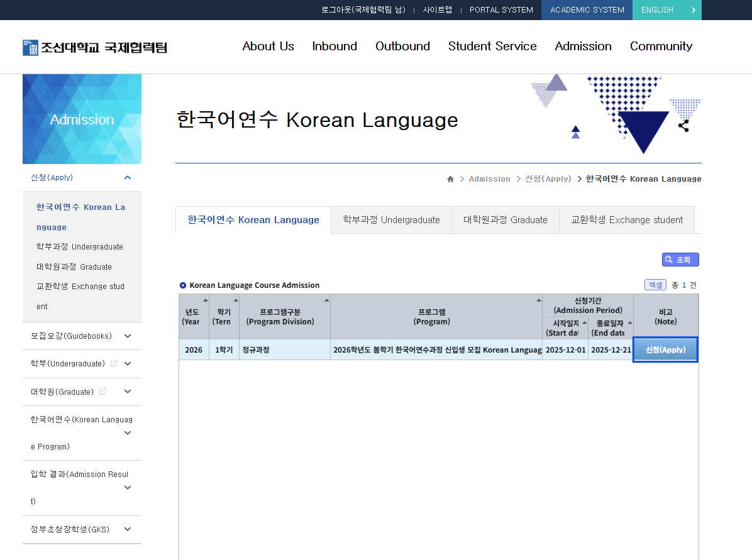Image resolution: width=752 pixels, height=560 pixels.
Task: Click the 신청(Apply) button in the table
Action: point(665,350)
